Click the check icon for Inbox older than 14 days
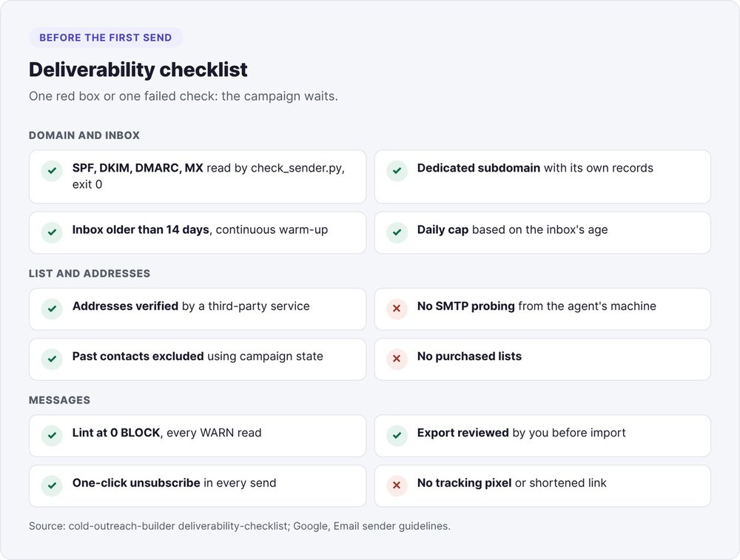Image resolution: width=740 pixels, height=560 pixels. [52, 232]
